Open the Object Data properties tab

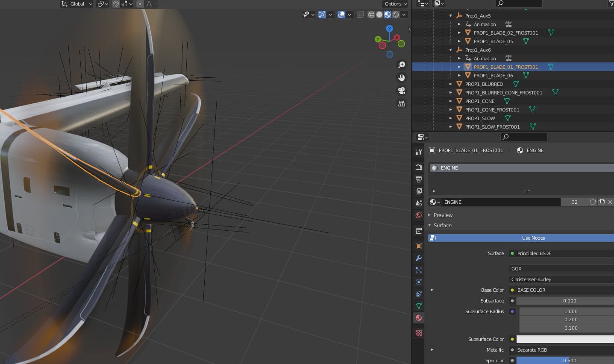pyautogui.click(x=419, y=306)
